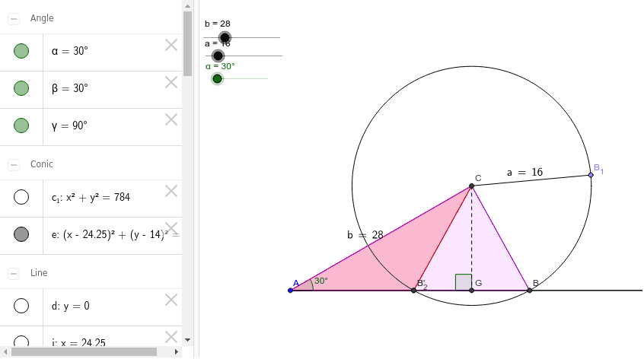Show line d: y = 0 with its visibility circle
Viewport: 644px width, 359px height.
point(21,306)
